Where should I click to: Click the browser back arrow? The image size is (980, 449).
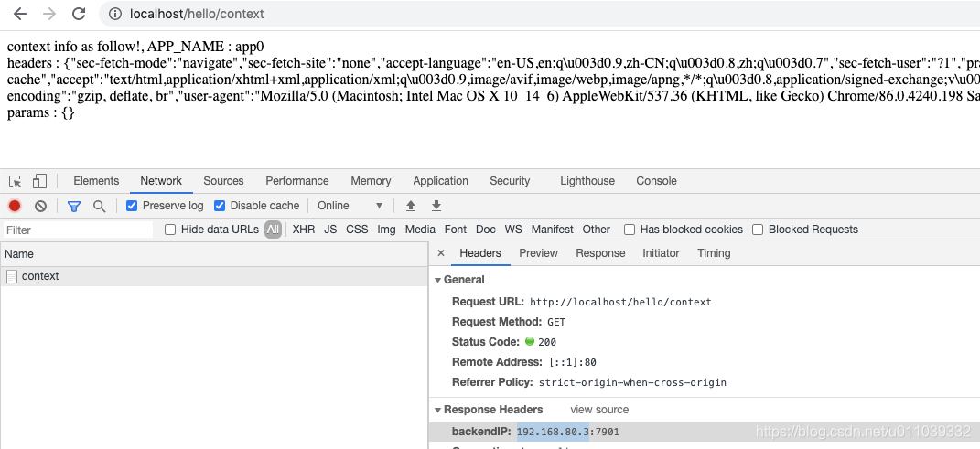[20, 14]
